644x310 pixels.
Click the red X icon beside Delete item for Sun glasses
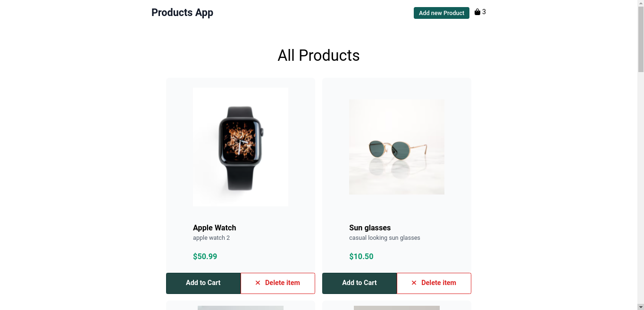coord(414,283)
